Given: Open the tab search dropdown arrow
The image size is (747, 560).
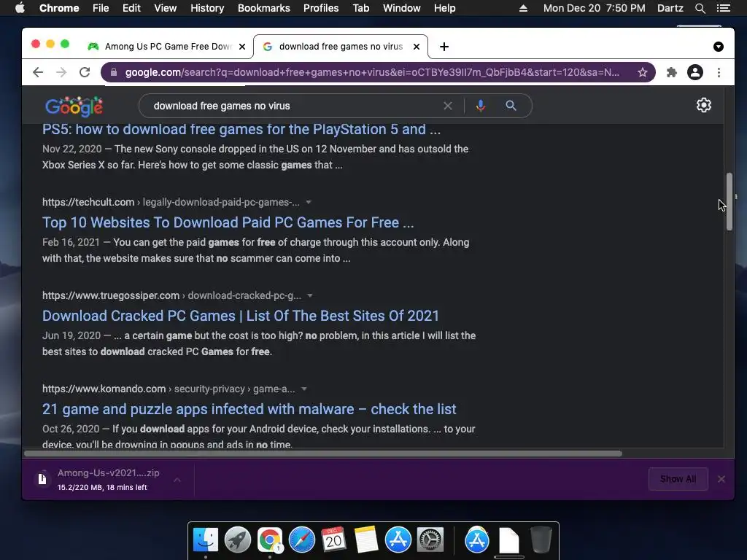Looking at the screenshot, I should tap(719, 47).
